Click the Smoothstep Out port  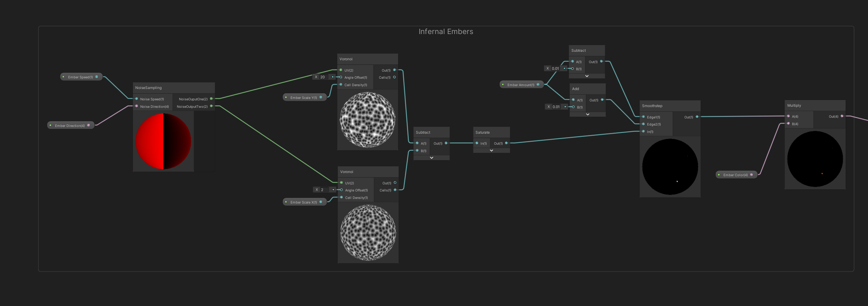tap(697, 117)
